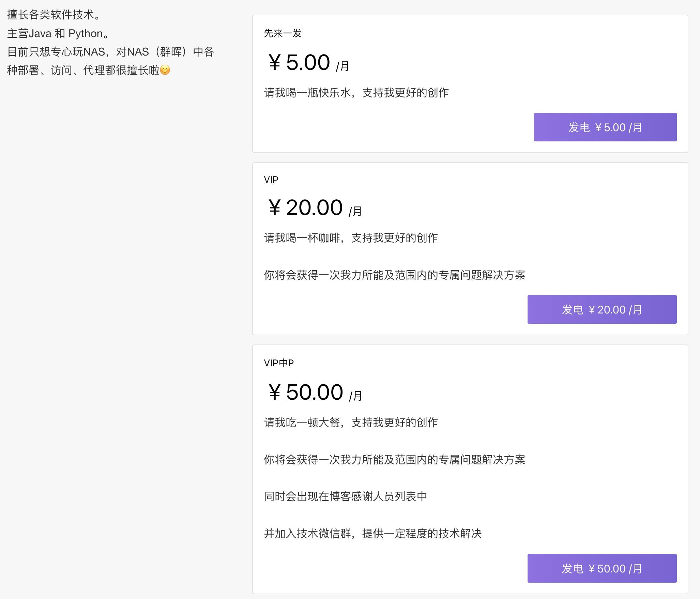Click the 请我喝一杯咖啡 description line
The height and width of the screenshot is (599, 700).
[x=351, y=238]
